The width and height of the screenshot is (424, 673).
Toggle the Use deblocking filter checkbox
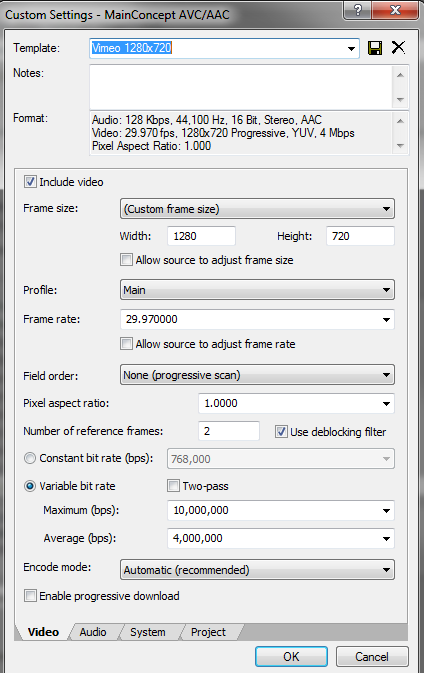[x=281, y=432]
